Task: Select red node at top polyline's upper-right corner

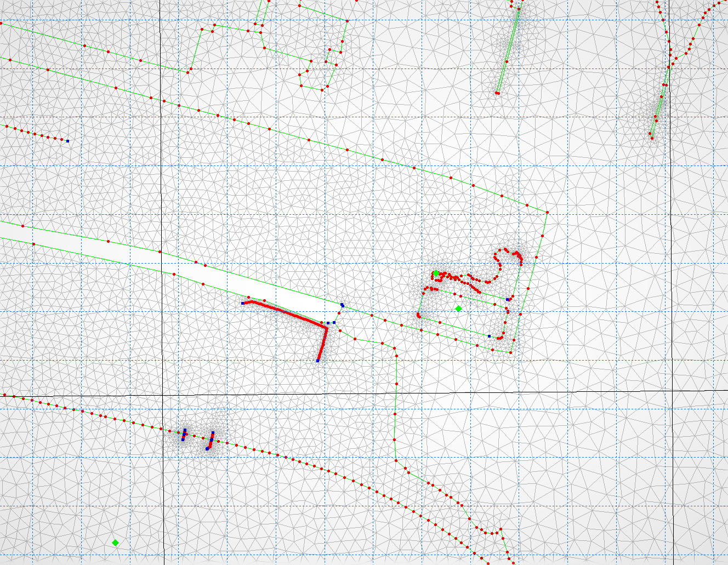Action: point(347,21)
